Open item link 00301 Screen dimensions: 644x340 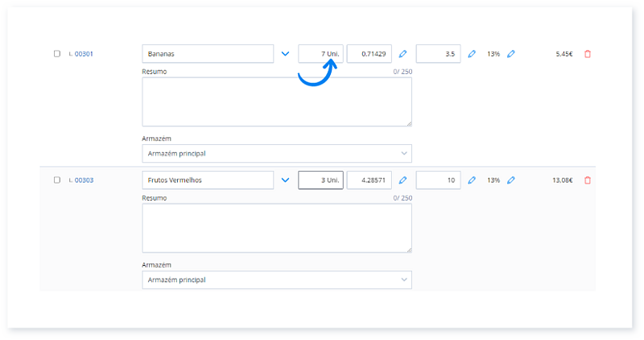pyautogui.click(x=84, y=54)
